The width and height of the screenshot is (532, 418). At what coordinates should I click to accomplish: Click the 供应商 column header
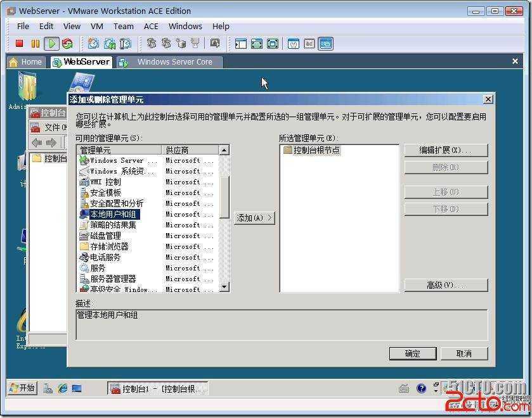[190, 150]
